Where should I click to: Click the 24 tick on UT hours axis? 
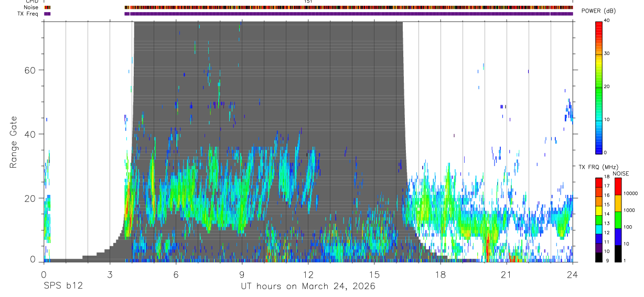573,274
